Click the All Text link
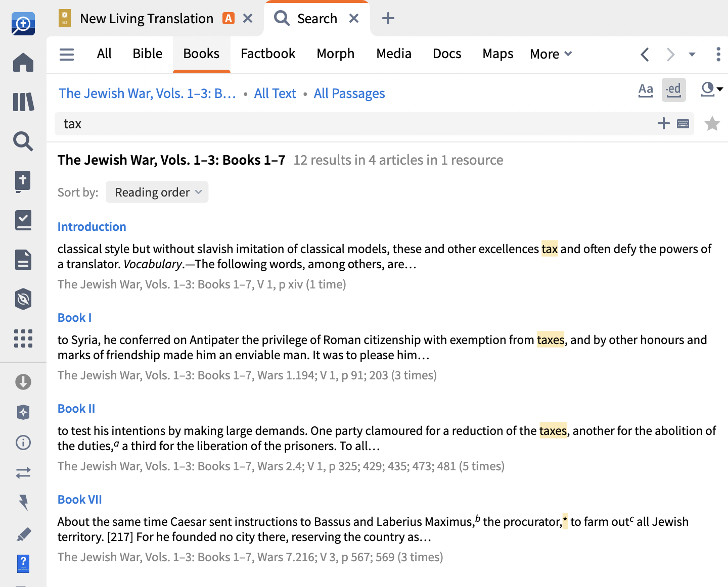 point(275,93)
